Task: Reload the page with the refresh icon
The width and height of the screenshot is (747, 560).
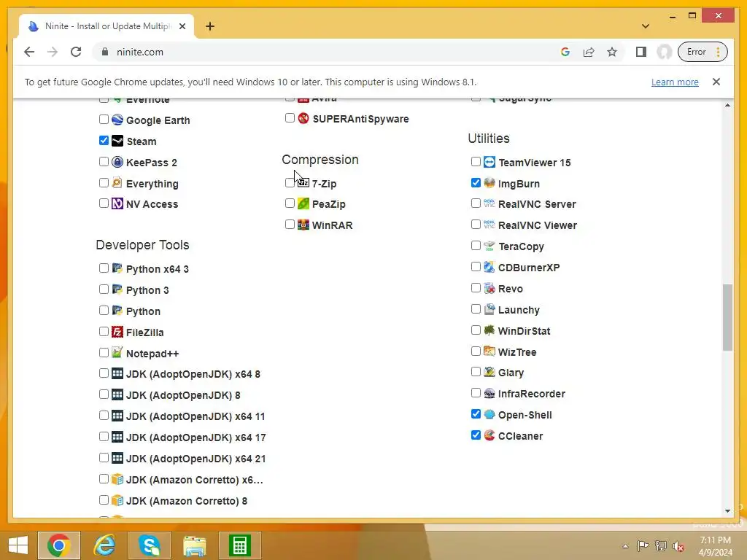Action: (x=76, y=52)
